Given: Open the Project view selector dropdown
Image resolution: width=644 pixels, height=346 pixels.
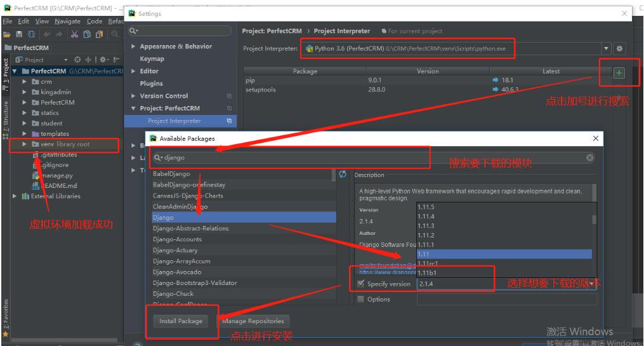Looking at the screenshot, I should click(66, 60).
